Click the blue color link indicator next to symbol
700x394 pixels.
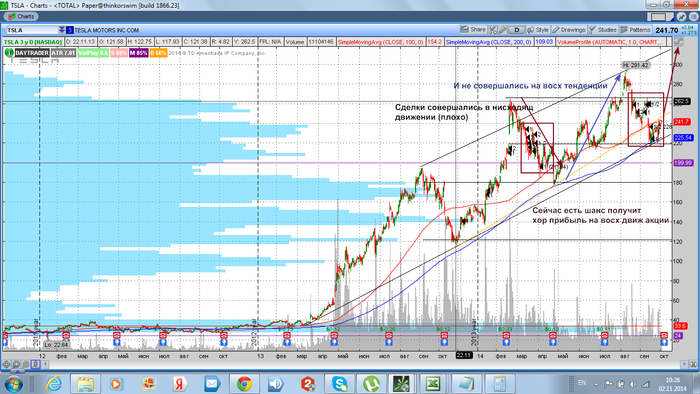tap(70, 30)
